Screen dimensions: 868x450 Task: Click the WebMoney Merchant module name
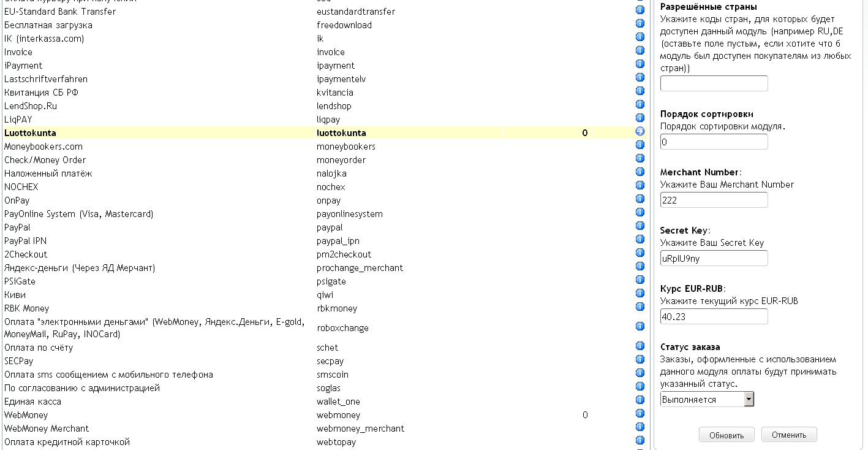pos(47,429)
